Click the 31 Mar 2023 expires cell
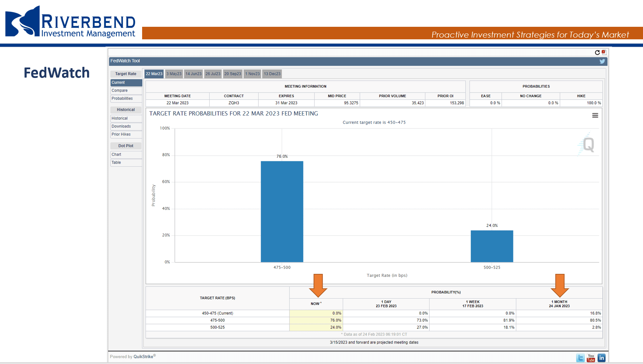 click(286, 103)
